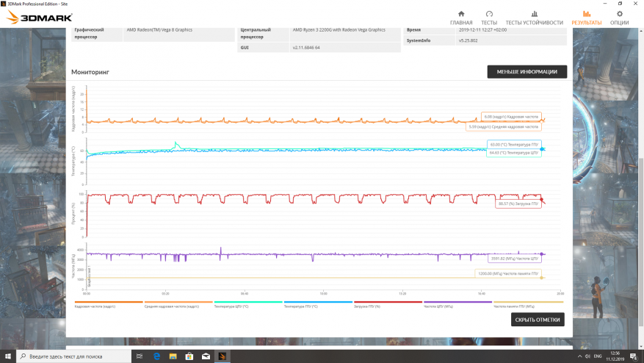Toggle Загрузка ГПУ legend item

click(x=388, y=305)
